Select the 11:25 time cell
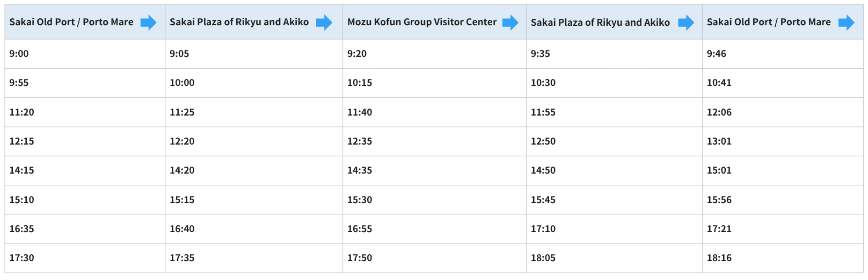The width and height of the screenshot is (868, 280). point(254,112)
